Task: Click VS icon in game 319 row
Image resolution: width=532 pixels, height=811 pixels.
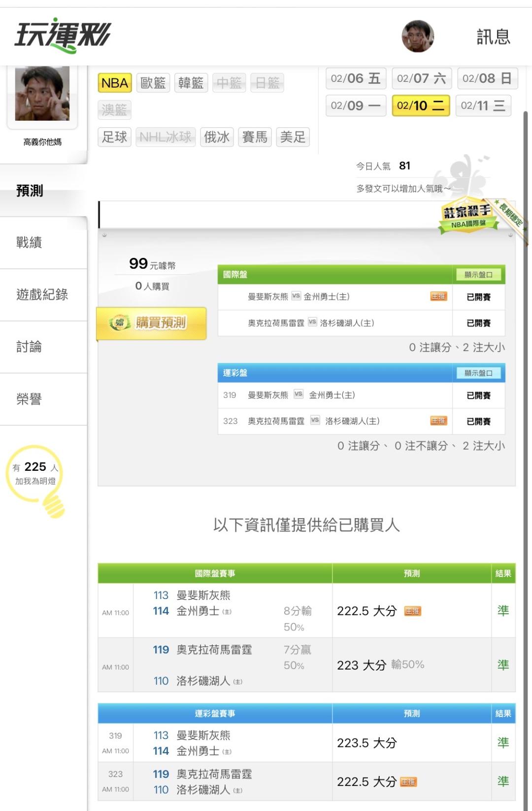Action: [x=298, y=394]
